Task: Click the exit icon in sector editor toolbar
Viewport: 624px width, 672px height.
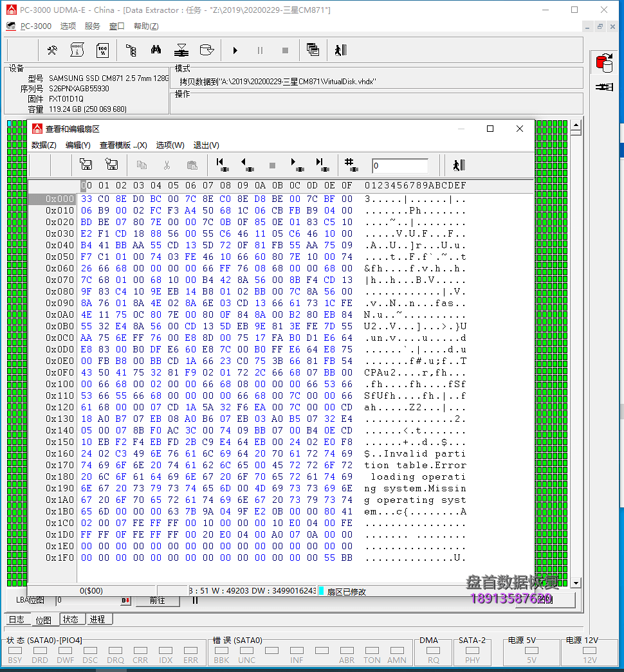Action: click(x=459, y=165)
